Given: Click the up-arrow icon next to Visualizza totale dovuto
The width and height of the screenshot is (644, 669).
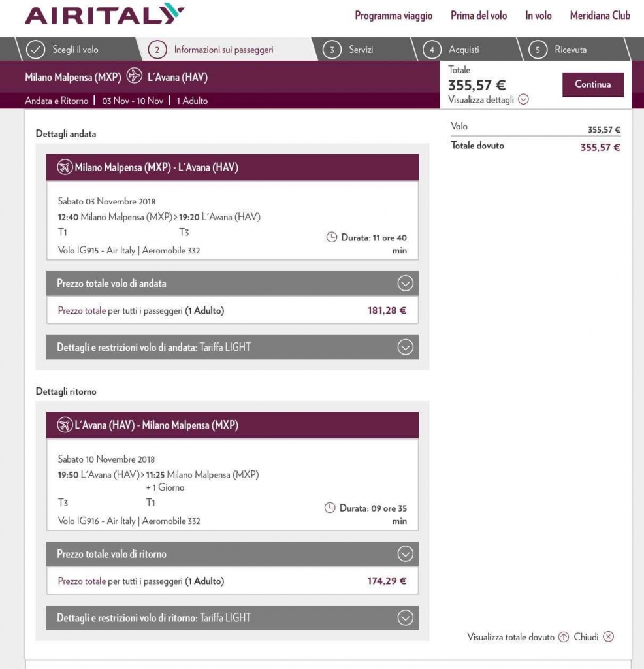Looking at the screenshot, I should click(x=564, y=637).
